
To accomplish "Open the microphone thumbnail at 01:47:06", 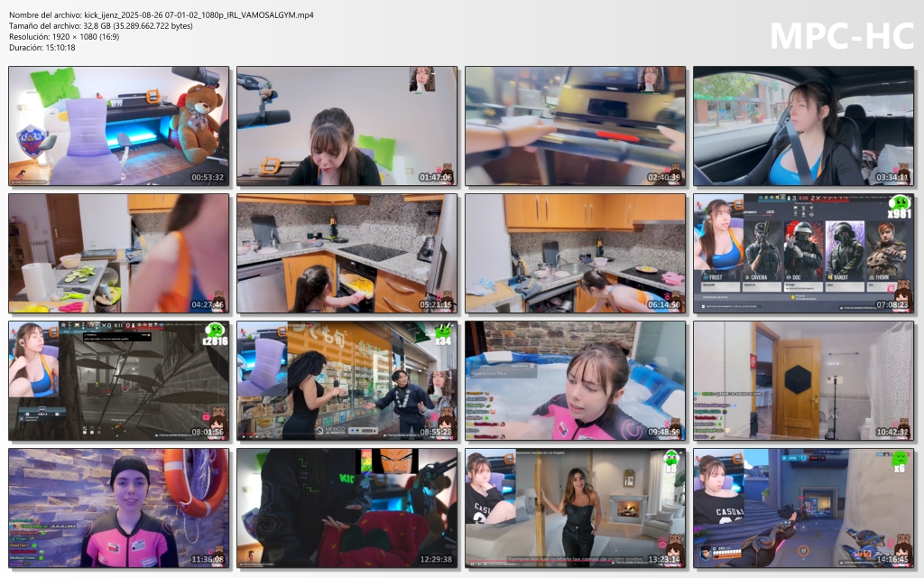I will coord(347,126).
